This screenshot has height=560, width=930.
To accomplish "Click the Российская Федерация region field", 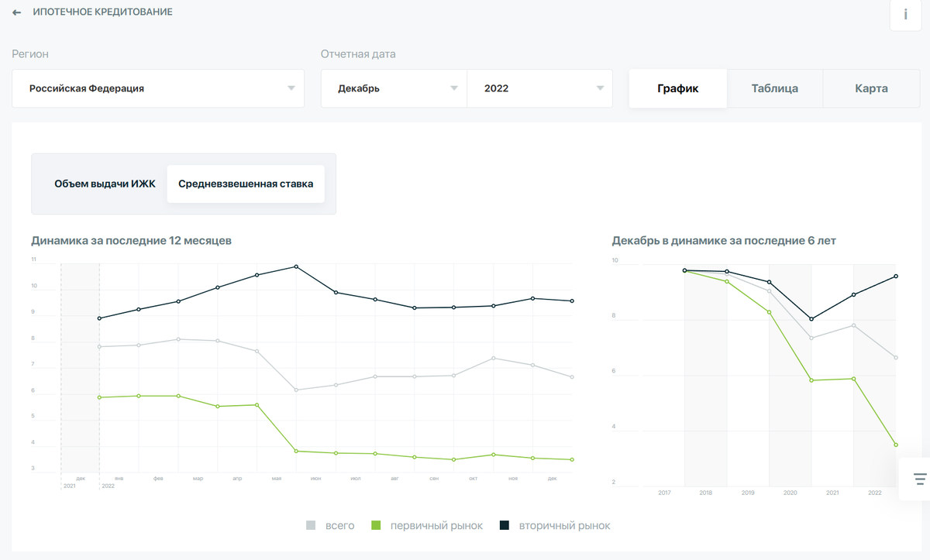I will point(158,88).
